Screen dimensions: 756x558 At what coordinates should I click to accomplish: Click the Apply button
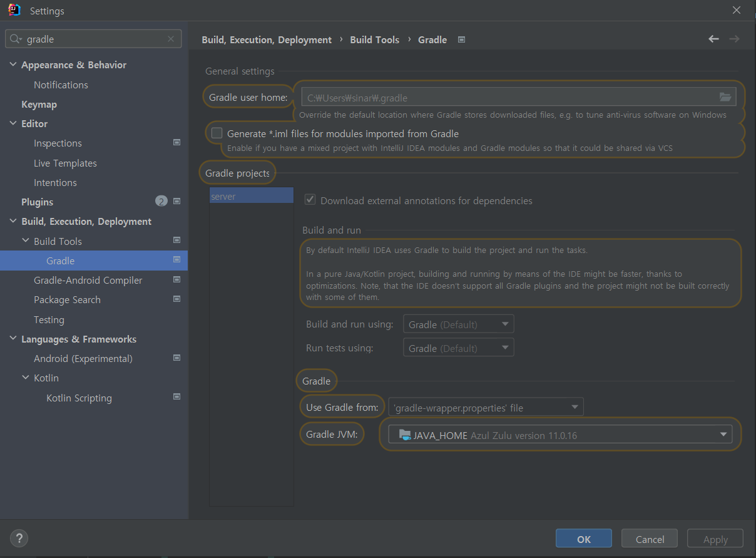pos(715,539)
